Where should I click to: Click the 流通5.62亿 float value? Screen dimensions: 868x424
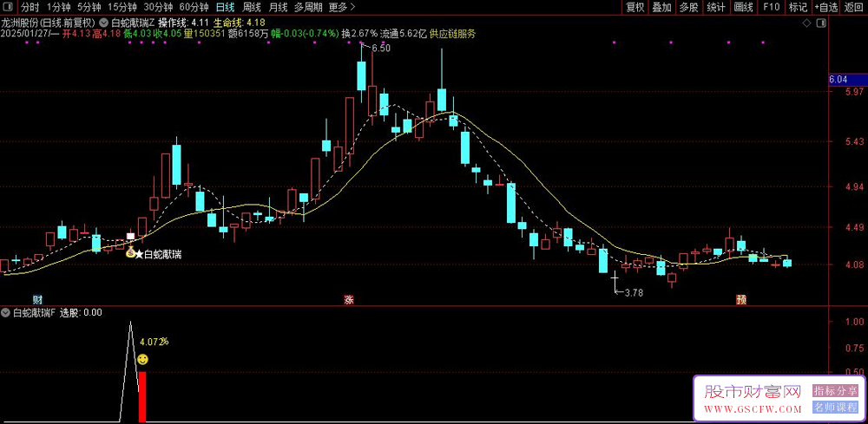click(404, 33)
